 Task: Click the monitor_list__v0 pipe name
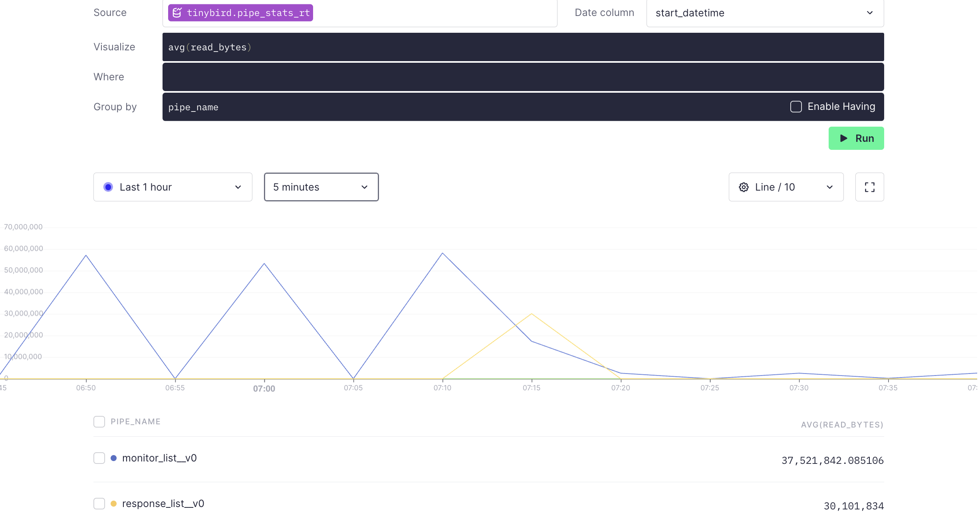coord(159,458)
